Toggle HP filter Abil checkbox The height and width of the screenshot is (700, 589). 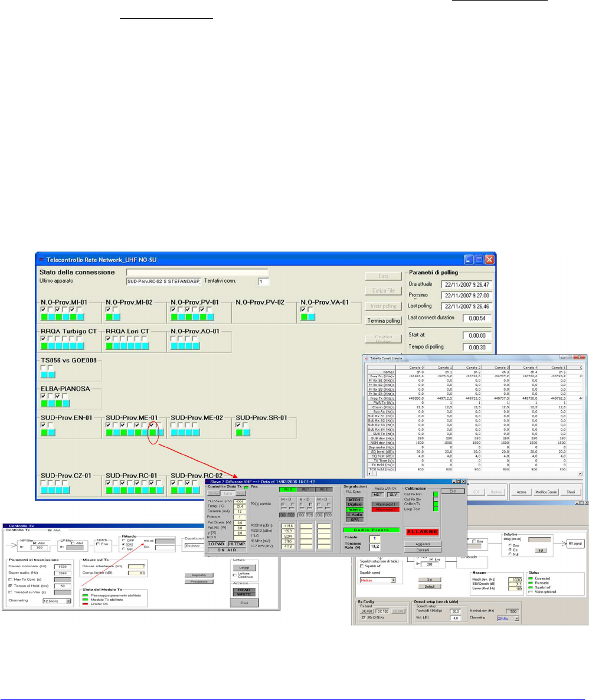34,543
